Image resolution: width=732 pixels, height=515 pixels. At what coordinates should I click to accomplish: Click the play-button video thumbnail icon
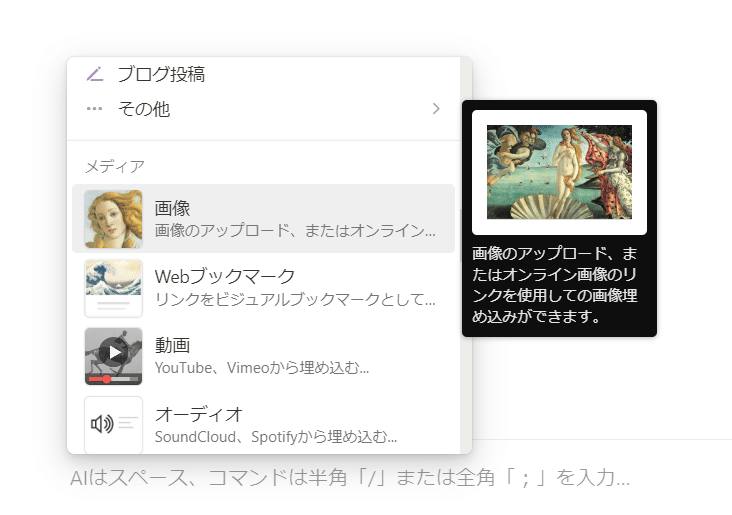[x=113, y=356]
